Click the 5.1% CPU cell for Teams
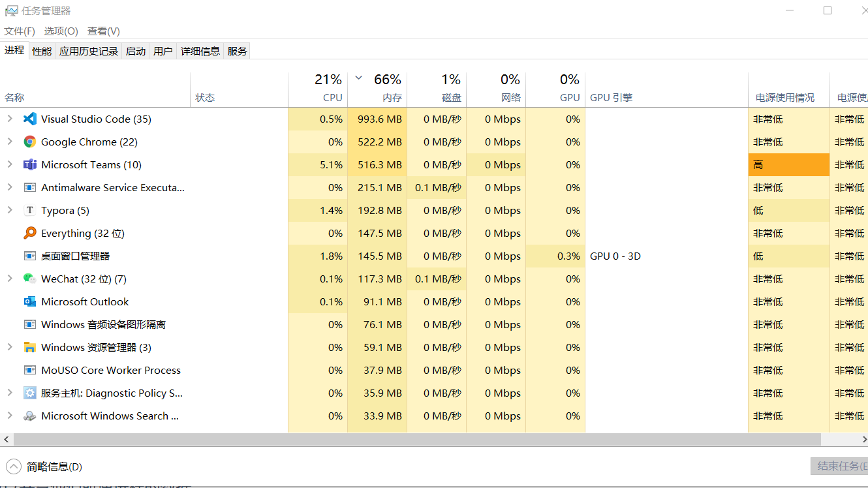Viewport: 868px width, 488px height. (318, 164)
